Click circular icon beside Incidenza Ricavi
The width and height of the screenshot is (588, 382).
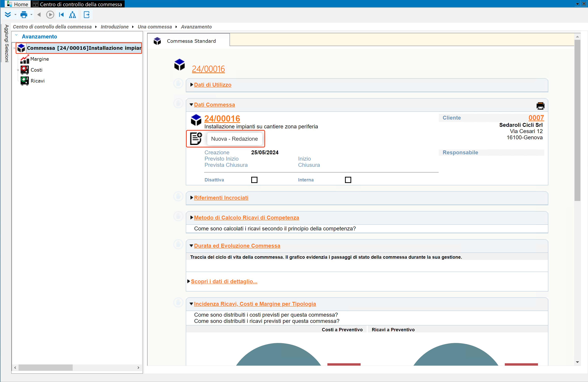(178, 302)
